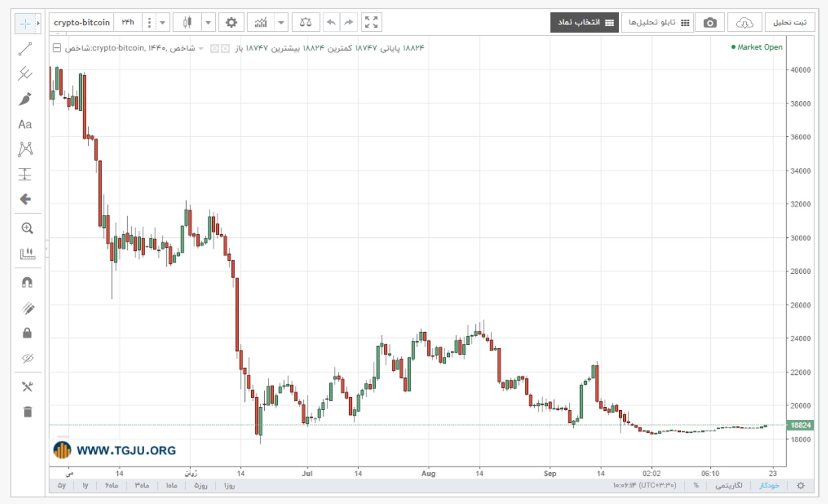Open chart settings gear in top toolbar
This screenshot has width=828, height=504.
point(231,22)
